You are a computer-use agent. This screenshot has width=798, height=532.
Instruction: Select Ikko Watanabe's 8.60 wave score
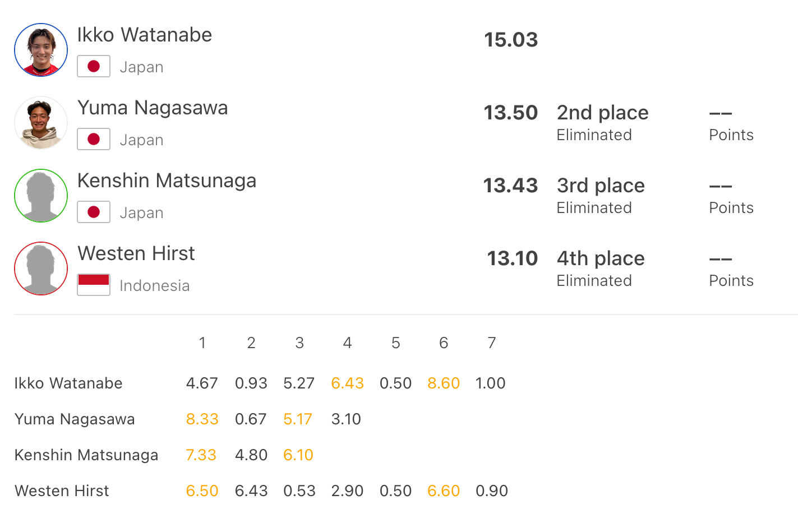point(444,383)
